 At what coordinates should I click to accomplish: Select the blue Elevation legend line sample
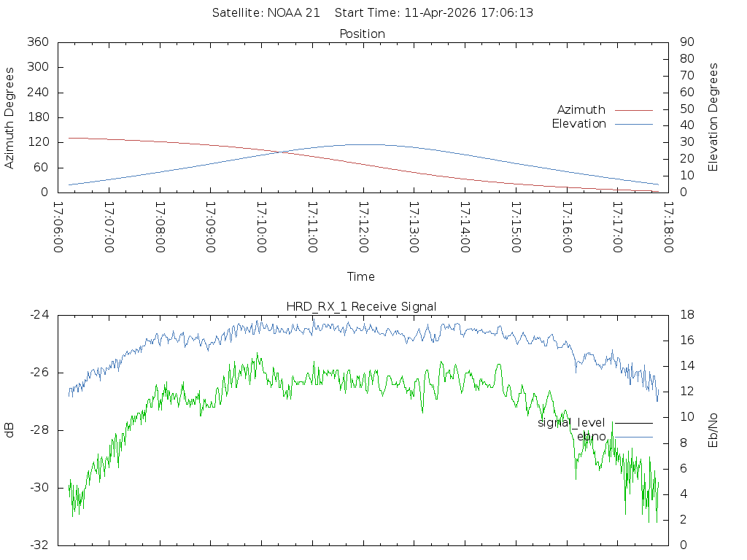(x=633, y=124)
